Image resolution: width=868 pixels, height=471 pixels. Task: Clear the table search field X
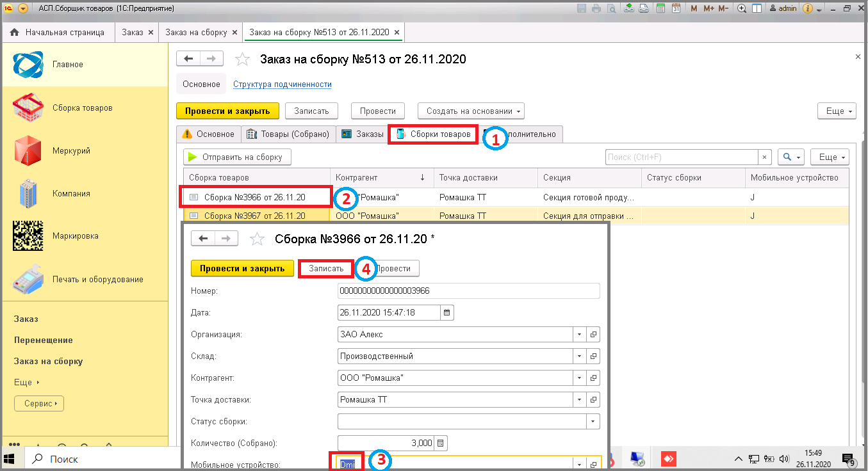pyautogui.click(x=765, y=157)
